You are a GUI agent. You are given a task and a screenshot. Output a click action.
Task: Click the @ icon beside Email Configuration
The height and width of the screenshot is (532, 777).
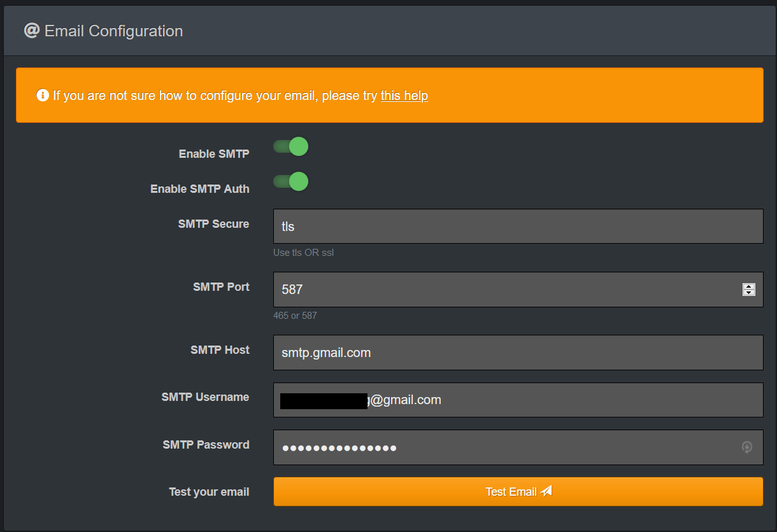32,31
